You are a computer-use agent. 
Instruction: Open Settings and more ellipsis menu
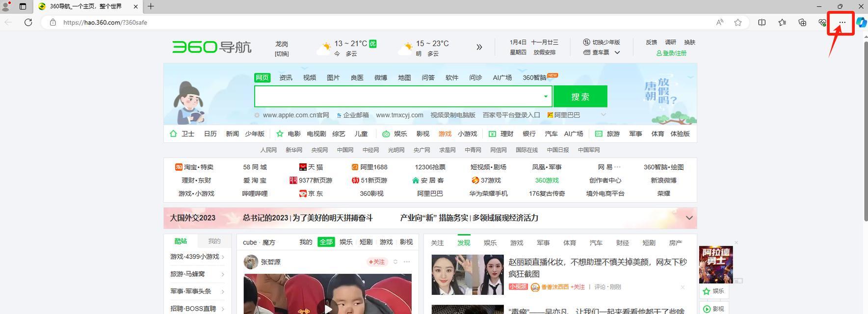pyautogui.click(x=842, y=23)
